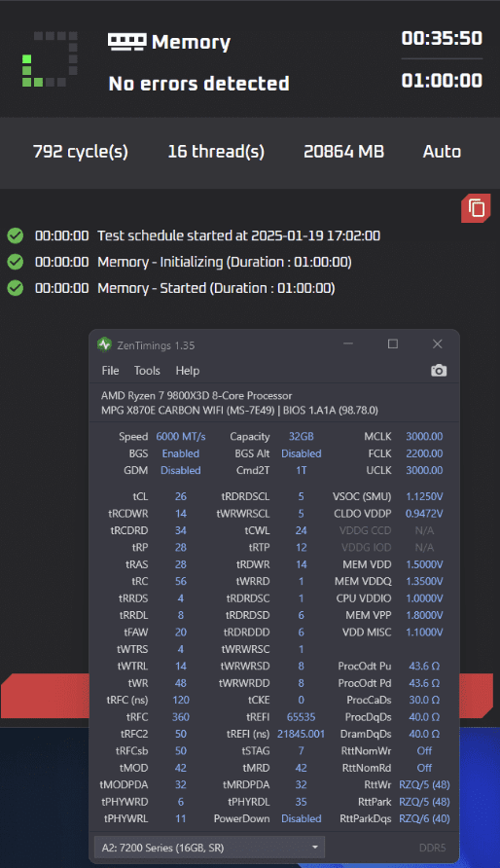
Task: Click the BGS Alt Disabled value
Action: (x=301, y=453)
